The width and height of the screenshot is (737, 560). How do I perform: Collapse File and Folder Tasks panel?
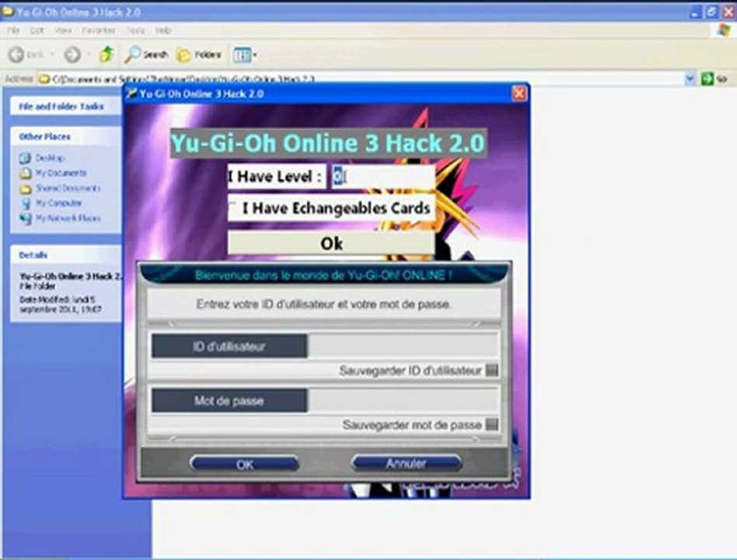tap(66, 107)
